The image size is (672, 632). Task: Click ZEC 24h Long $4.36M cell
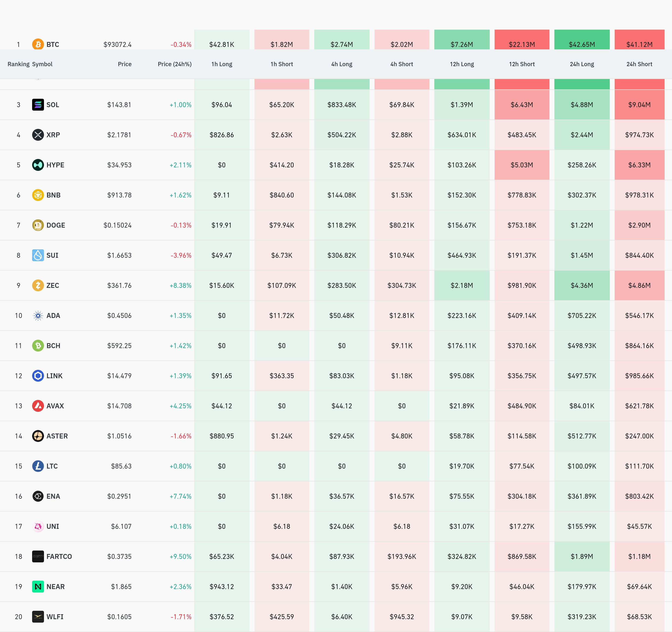(582, 285)
